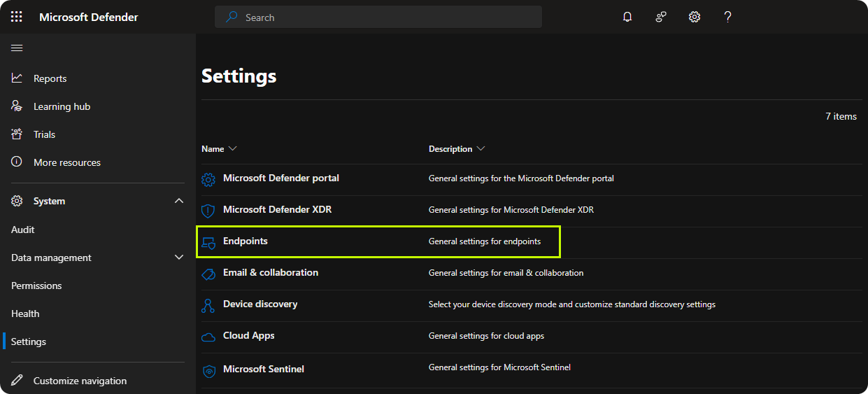Click the notifications bell icon

pyautogui.click(x=627, y=17)
